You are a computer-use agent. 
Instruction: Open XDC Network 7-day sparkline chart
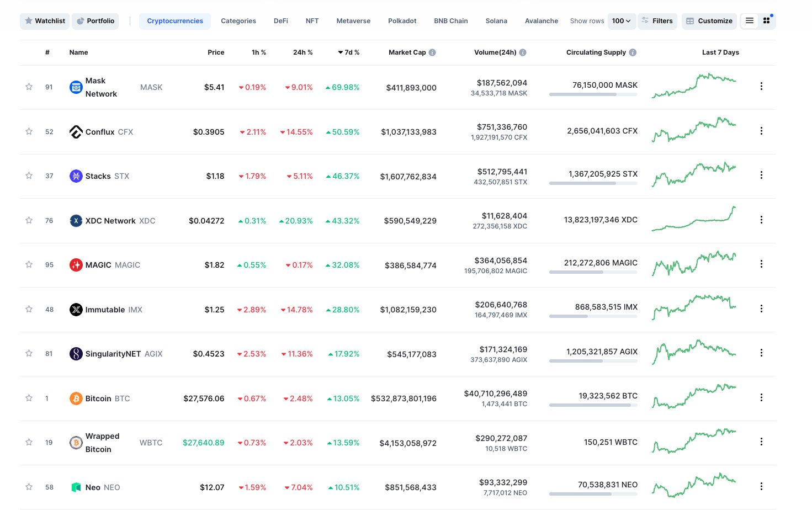pyautogui.click(x=694, y=219)
